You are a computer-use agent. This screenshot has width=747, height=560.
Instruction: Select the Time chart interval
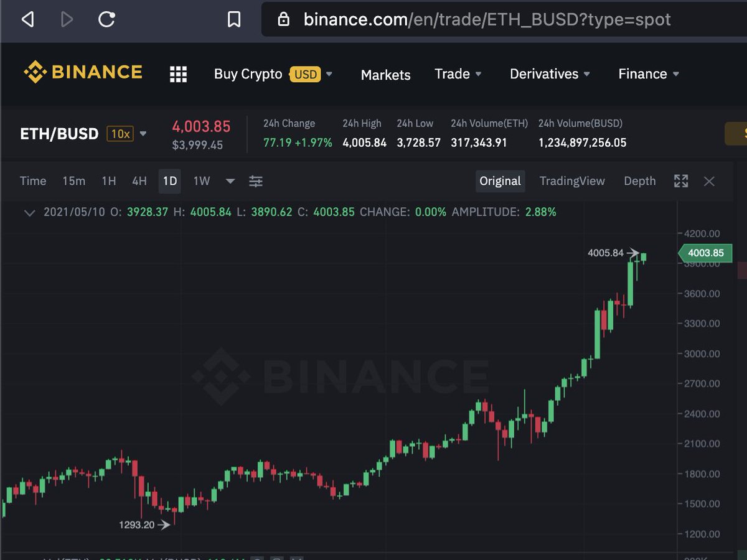pos(33,181)
